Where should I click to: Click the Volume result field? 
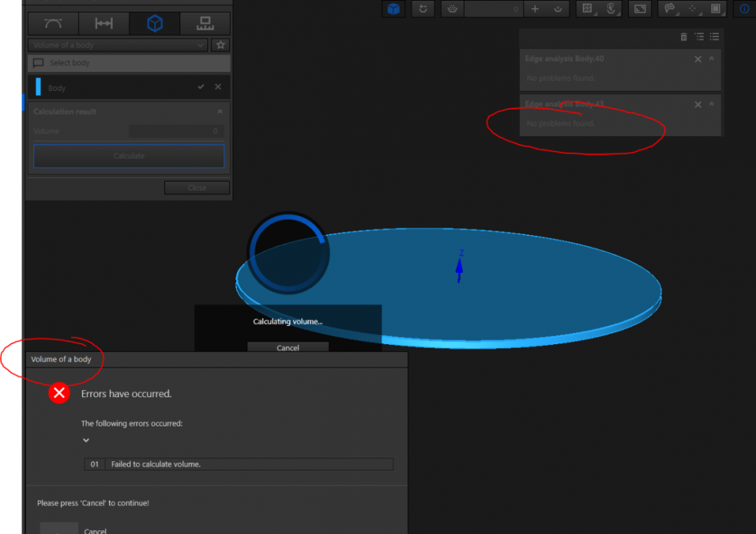(176, 132)
